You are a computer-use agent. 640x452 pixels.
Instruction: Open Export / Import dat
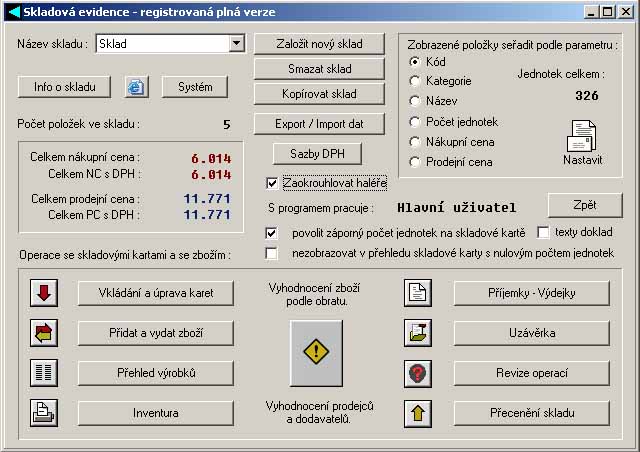coord(319,124)
